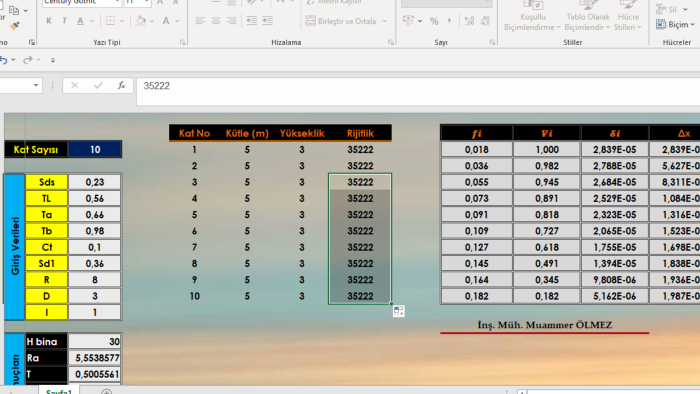Open the Biçim cells menu

(675, 25)
